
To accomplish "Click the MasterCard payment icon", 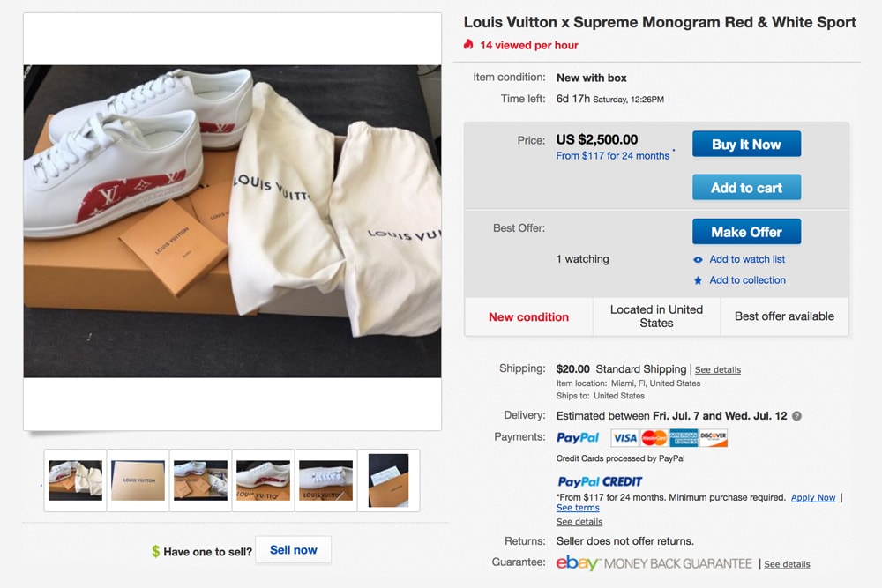I will point(654,437).
